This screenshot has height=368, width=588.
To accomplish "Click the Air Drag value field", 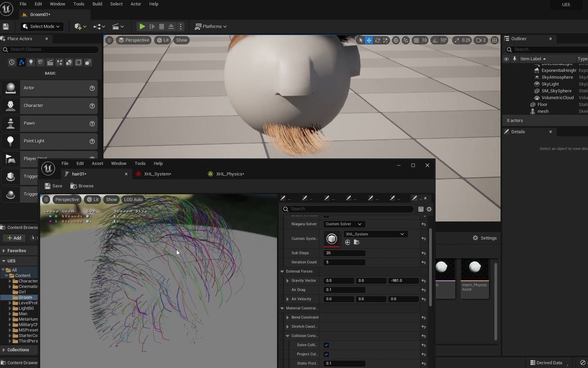I will tap(344, 290).
